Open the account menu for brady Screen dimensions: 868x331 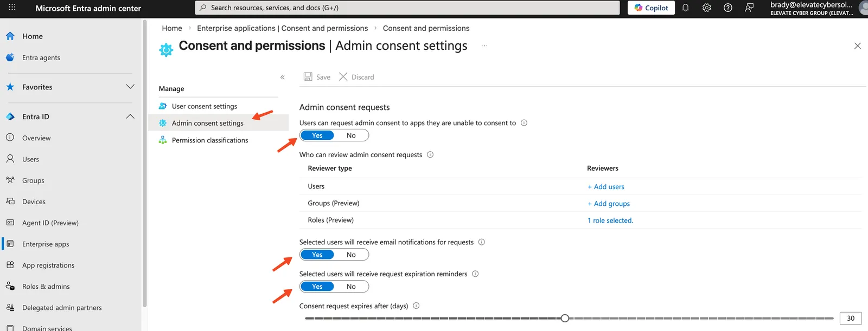(x=818, y=8)
